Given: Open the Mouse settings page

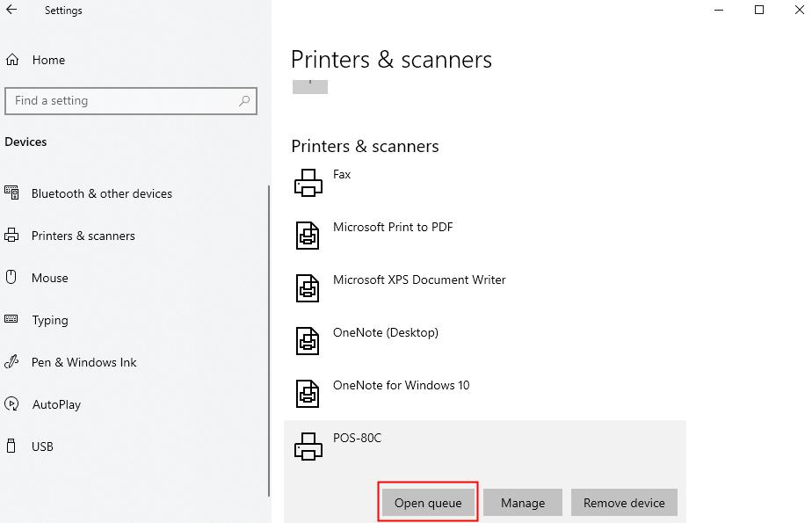Looking at the screenshot, I should [49, 278].
